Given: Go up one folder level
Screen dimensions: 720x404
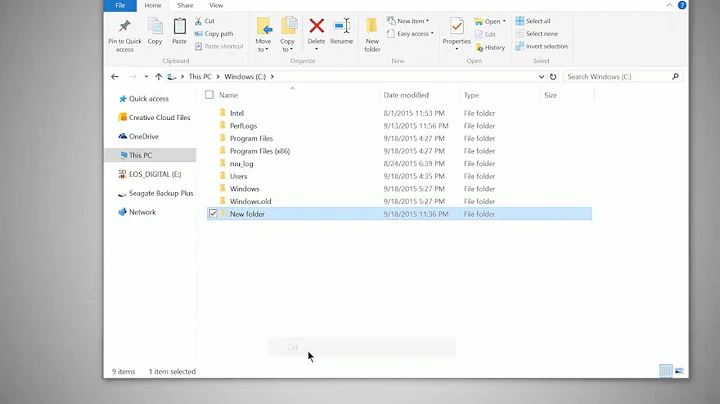Looking at the screenshot, I should click(x=158, y=77).
